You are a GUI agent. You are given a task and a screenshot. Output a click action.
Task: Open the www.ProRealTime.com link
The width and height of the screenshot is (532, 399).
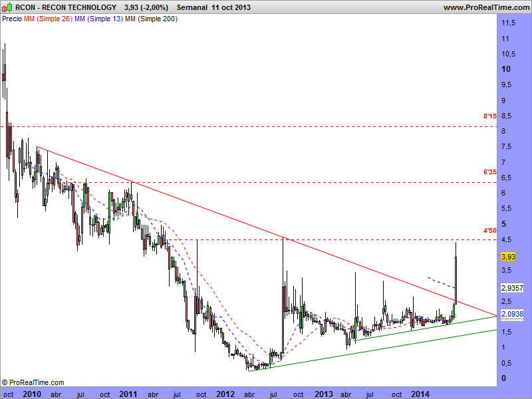click(x=486, y=7)
